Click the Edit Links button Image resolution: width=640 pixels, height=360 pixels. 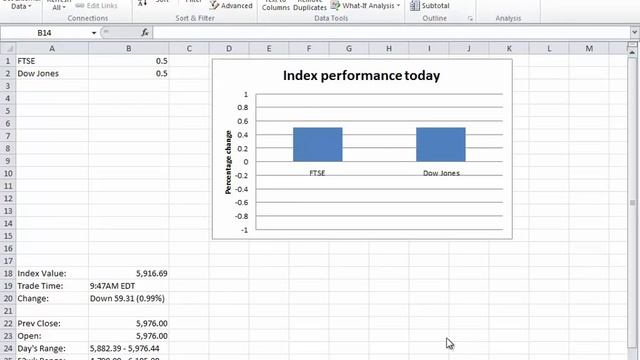[x=97, y=5]
